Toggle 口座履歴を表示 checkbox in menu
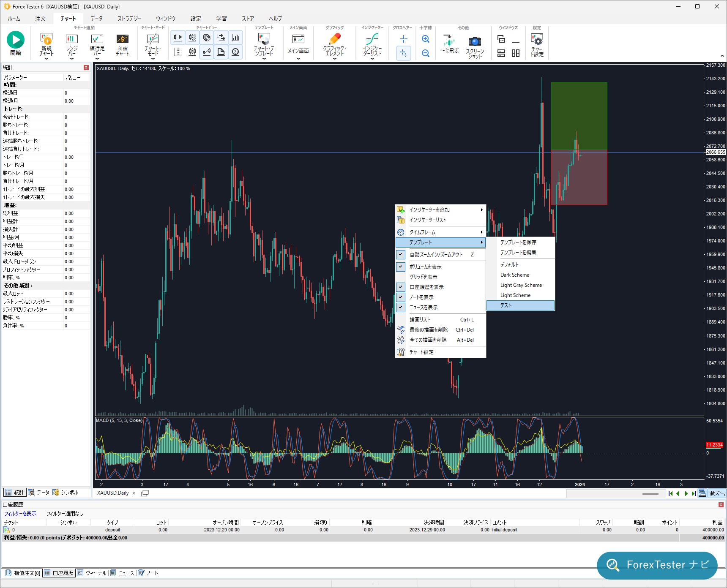The image size is (727, 588). pyautogui.click(x=401, y=287)
